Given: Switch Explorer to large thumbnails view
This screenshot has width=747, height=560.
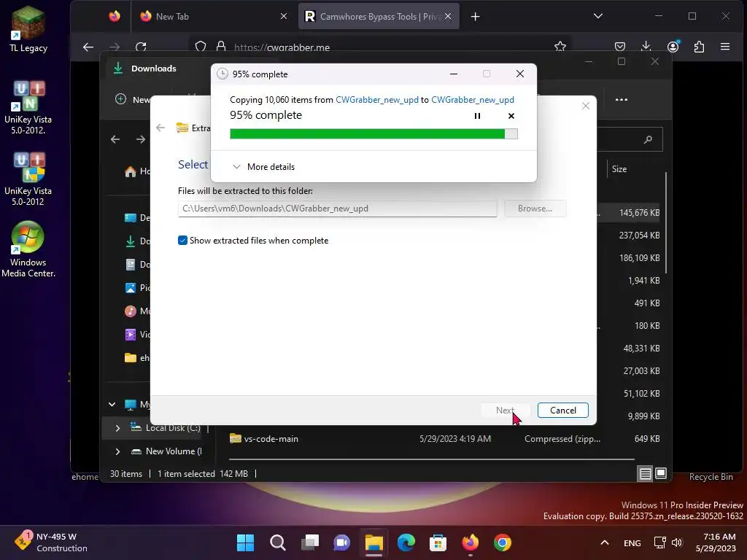Looking at the screenshot, I should click(661, 473).
